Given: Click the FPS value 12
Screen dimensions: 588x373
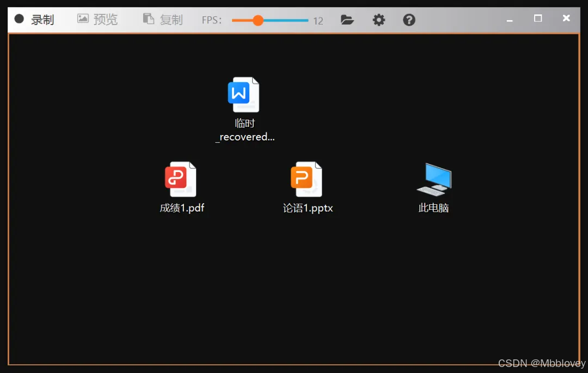Looking at the screenshot, I should coord(318,21).
